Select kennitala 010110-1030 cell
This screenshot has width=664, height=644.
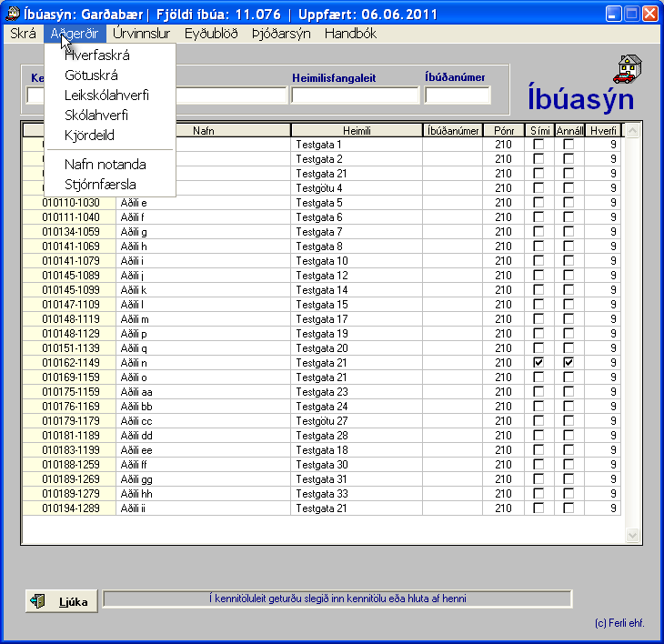click(69, 203)
